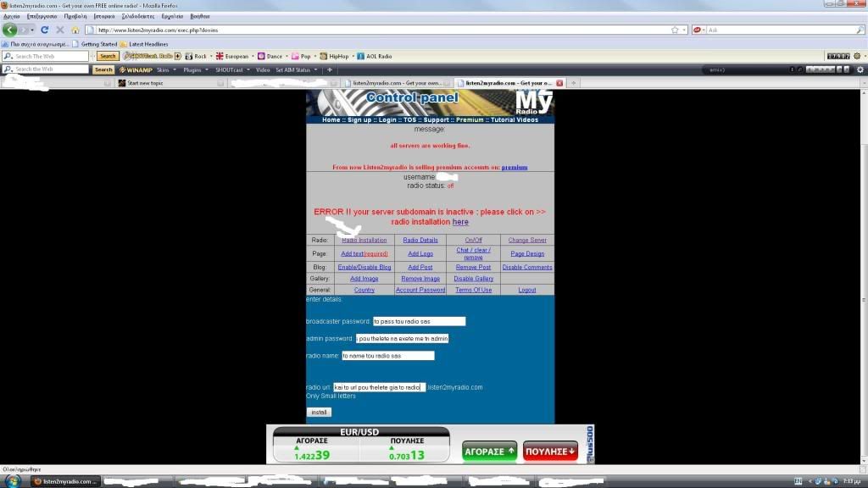Expand the SHOUTcast toolbar menu
The image size is (868, 488).
click(232, 69)
